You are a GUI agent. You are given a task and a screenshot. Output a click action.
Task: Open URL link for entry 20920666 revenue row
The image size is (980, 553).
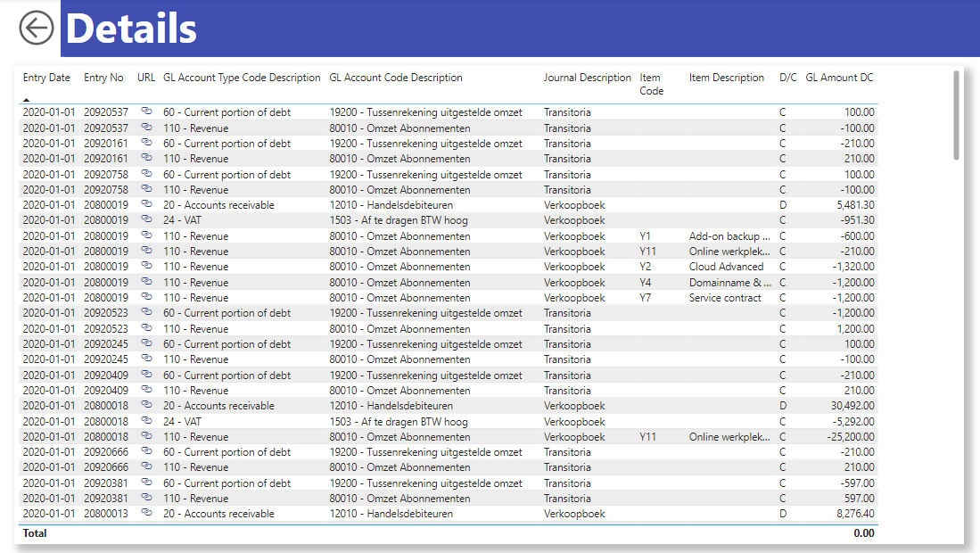(146, 466)
